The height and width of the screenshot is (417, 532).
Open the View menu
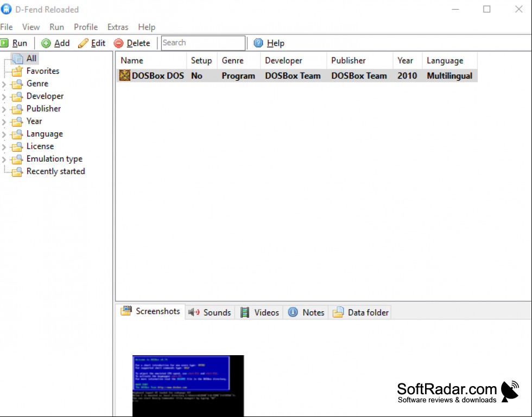[x=31, y=27]
